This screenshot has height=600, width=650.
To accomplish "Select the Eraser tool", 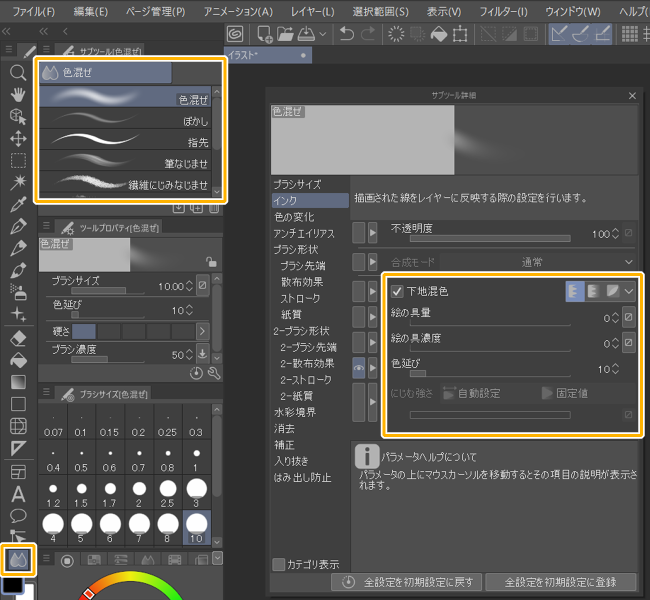I will [18, 338].
